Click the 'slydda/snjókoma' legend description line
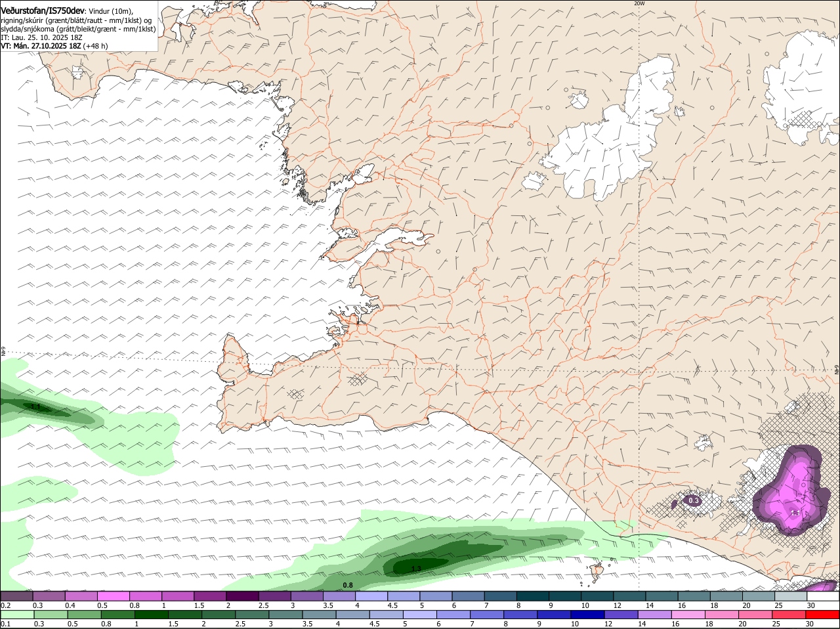 pos(78,29)
